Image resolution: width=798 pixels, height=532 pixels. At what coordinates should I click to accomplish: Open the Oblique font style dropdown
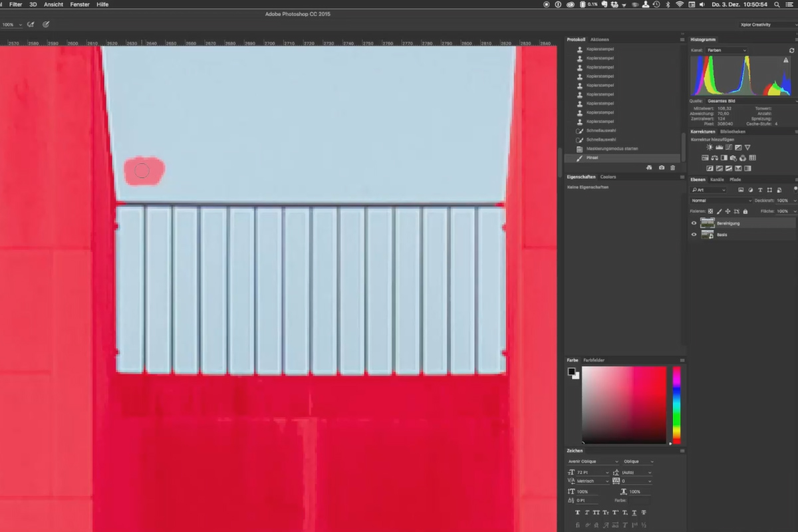click(638, 462)
